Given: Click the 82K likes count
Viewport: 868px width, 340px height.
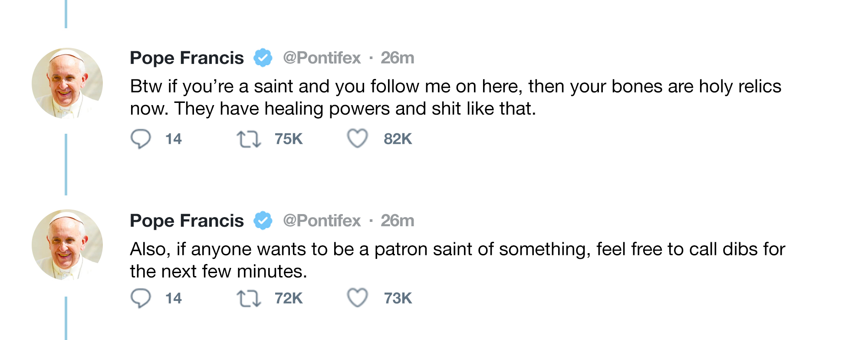Looking at the screenshot, I should 398,139.
